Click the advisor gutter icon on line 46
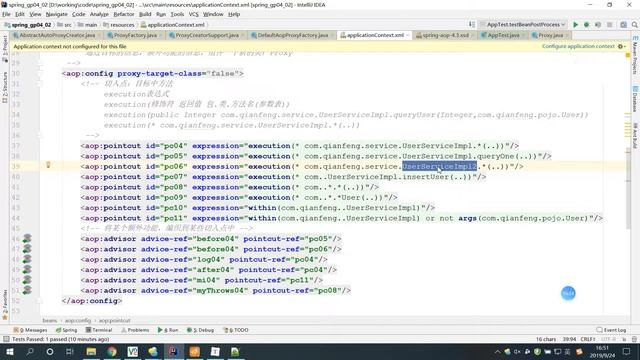This screenshot has height=360, width=640. point(27,238)
